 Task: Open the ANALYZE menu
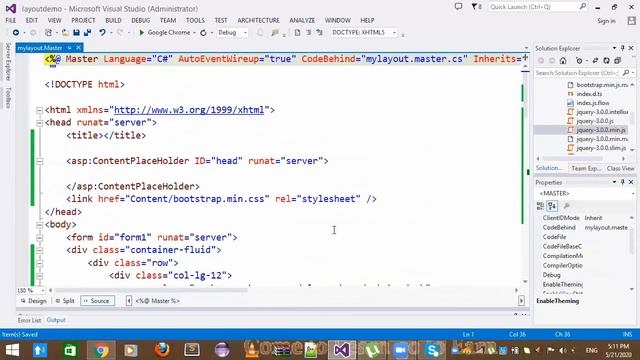(x=302, y=20)
